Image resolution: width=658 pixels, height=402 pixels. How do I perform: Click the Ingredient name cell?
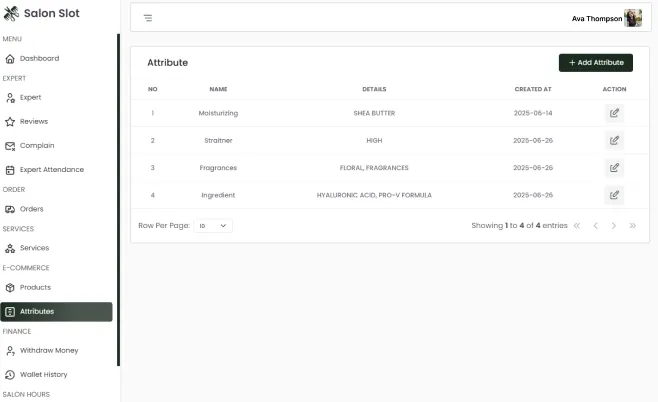[x=218, y=195]
